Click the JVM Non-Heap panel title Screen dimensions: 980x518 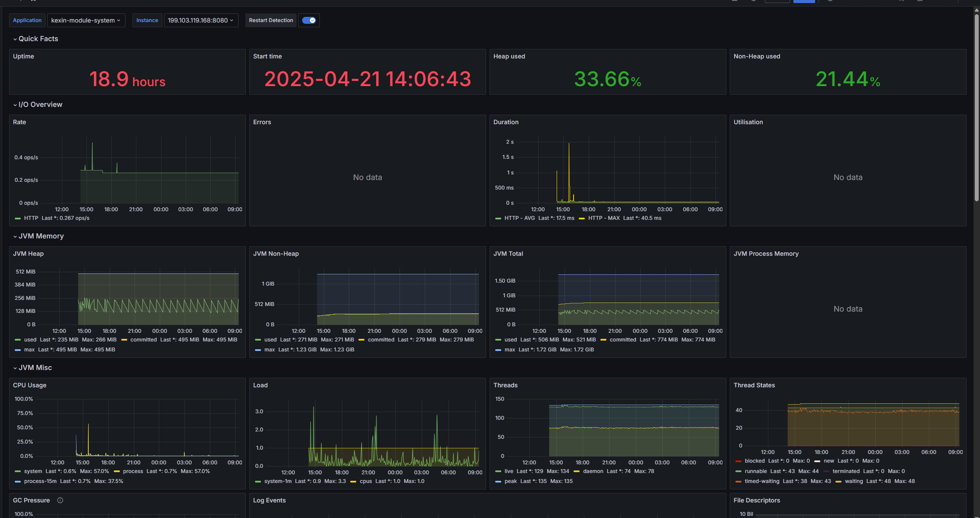click(276, 254)
